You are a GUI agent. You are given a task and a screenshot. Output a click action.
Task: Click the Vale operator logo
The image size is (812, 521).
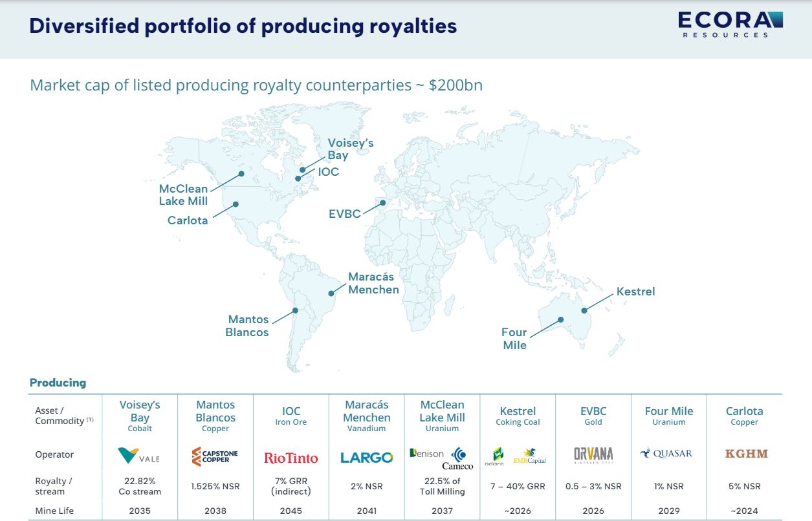click(140, 454)
